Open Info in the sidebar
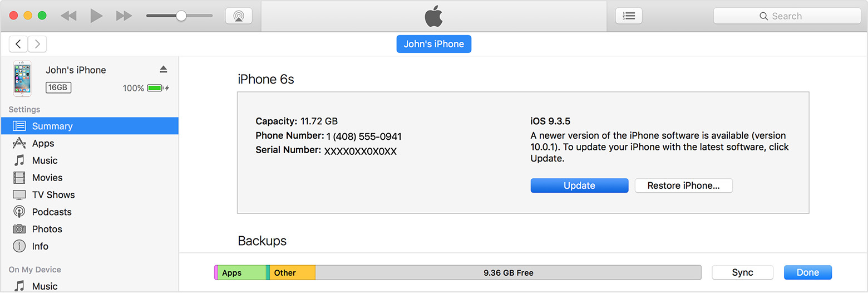 click(x=90, y=246)
